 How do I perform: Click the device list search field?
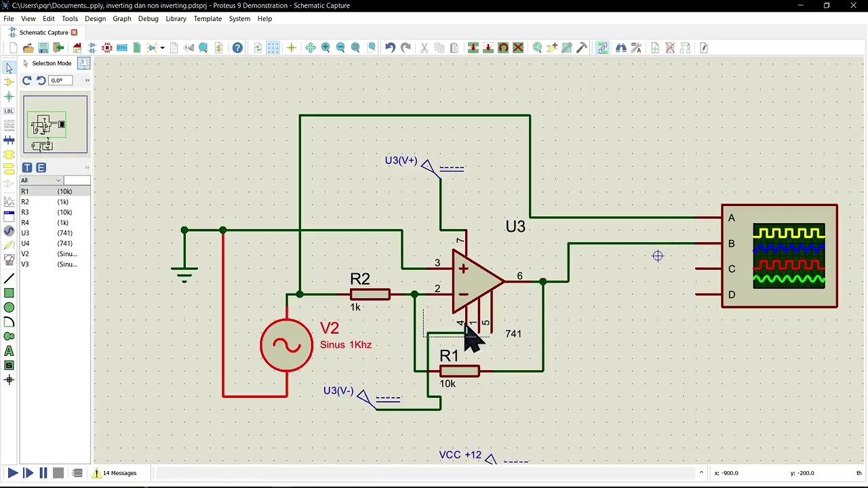click(x=77, y=180)
